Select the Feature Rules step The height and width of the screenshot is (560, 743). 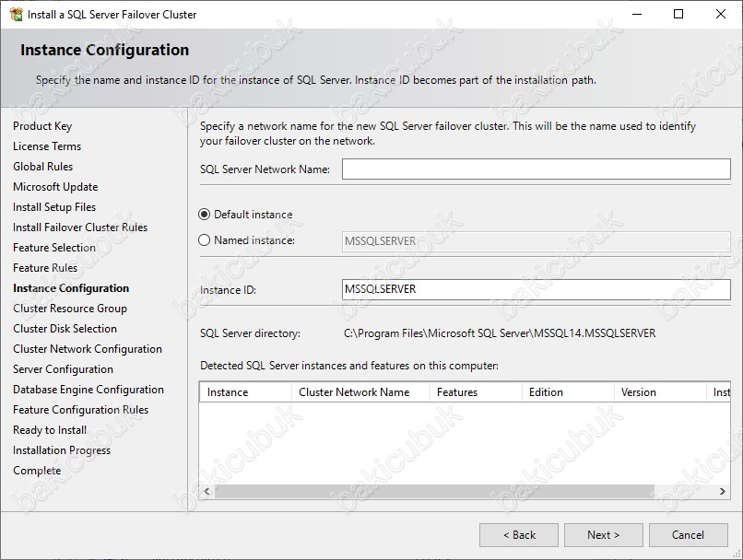pos(45,268)
